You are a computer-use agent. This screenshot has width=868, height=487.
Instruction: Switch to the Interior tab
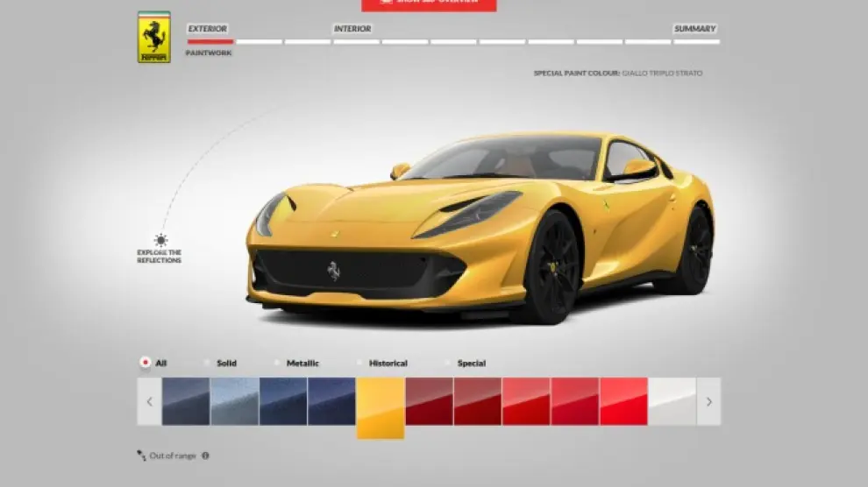pyautogui.click(x=352, y=29)
